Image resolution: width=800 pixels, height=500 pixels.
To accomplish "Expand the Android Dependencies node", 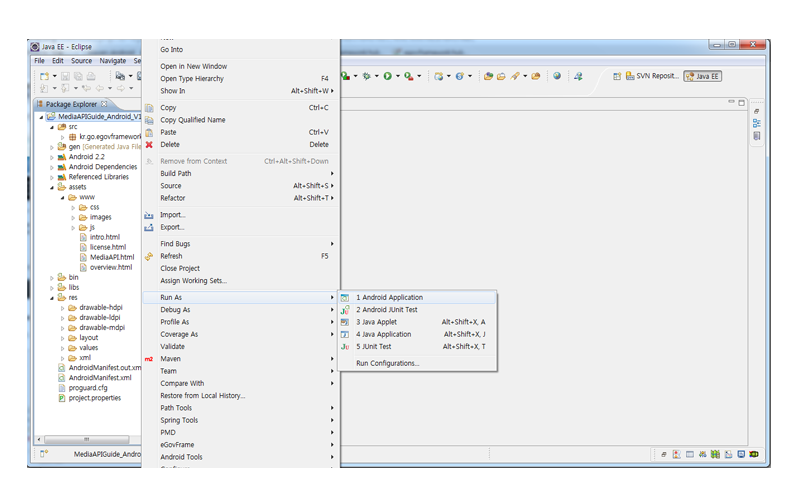I will coord(52,167).
